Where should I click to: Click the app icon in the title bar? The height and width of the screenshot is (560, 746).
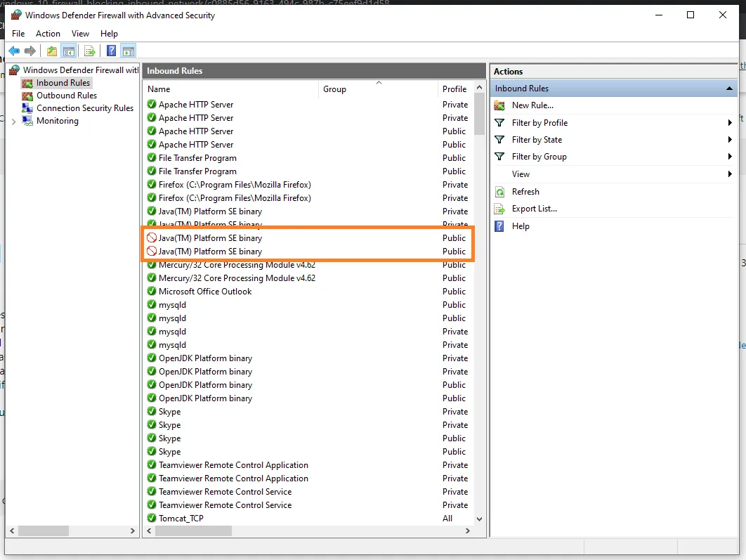(x=16, y=15)
